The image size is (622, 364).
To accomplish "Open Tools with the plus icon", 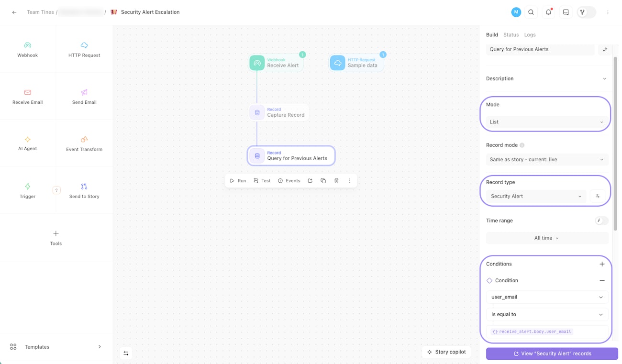I will tap(56, 237).
